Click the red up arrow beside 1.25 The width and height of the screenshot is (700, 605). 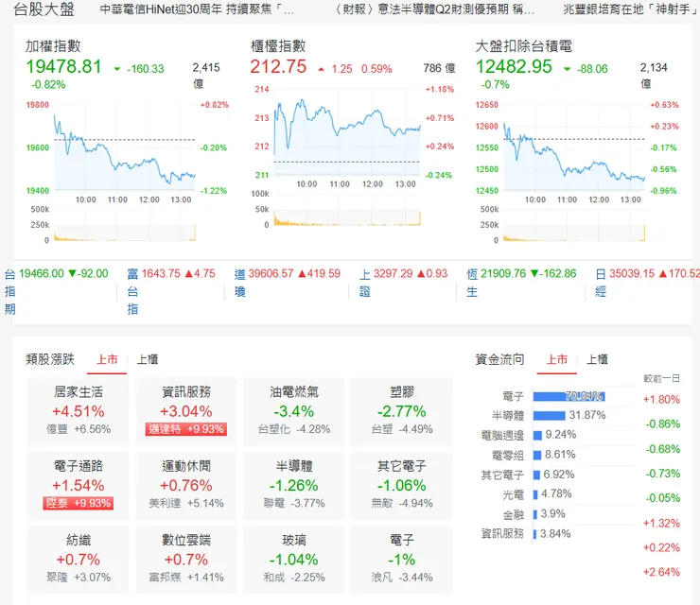click(321, 69)
